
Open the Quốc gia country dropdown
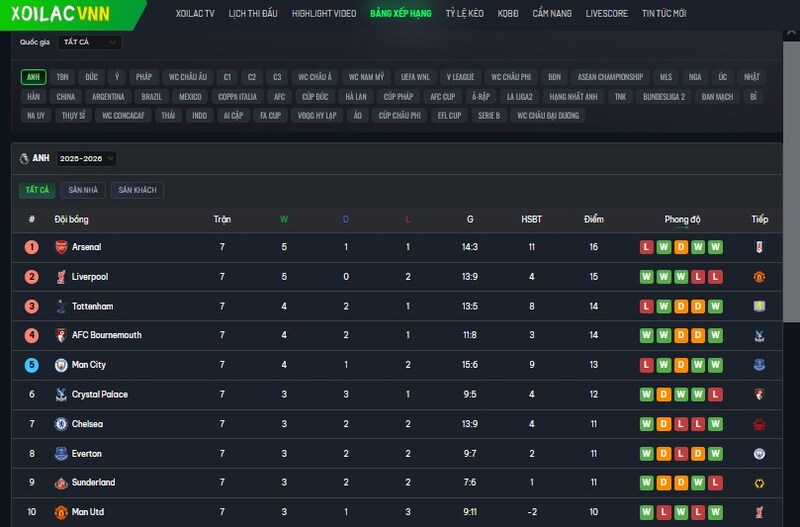pos(91,42)
